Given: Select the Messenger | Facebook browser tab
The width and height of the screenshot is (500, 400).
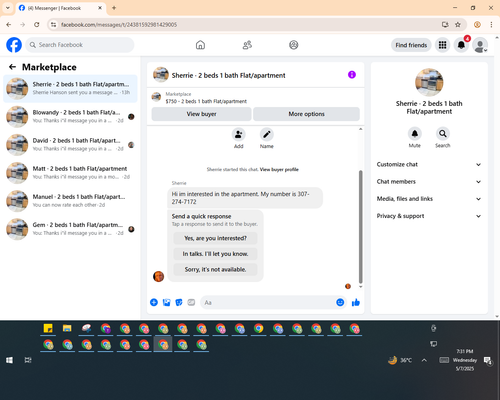Looking at the screenshot, I should click(61, 8).
